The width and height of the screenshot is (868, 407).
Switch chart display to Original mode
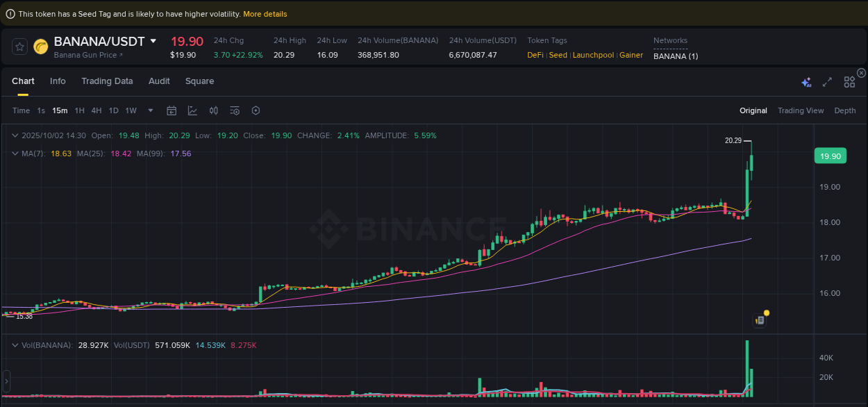[x=753, y=110]
